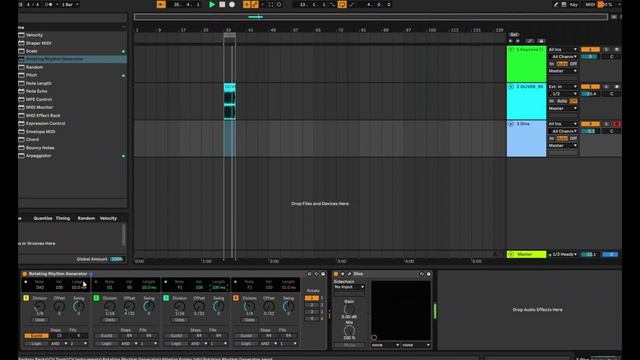Select the clip on OLIVER_95 track

point(229,102)
